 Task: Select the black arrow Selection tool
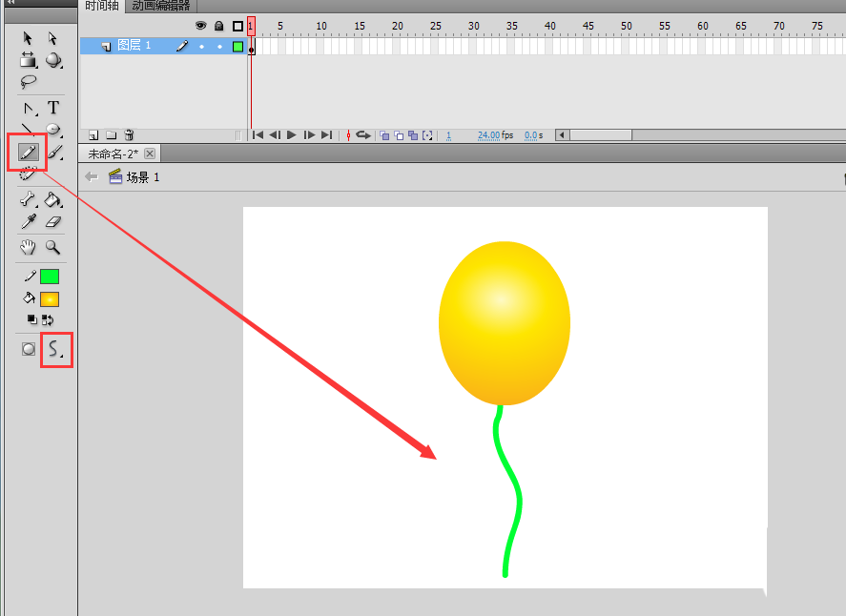coord(28,38)
